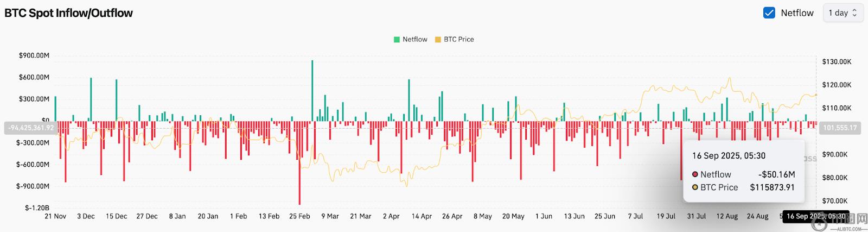Toggle the BTC Price series legend label

pyautogui.click(x=458, y=40)
